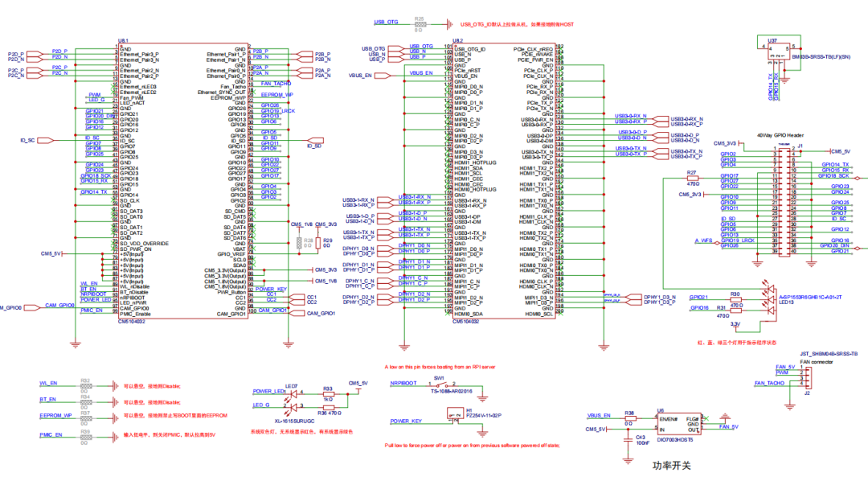Click the BM03B-SRSS-TB(LF)(SN) part label
Viewport: 868px width, 477px height.
click(x=821, y=56)
